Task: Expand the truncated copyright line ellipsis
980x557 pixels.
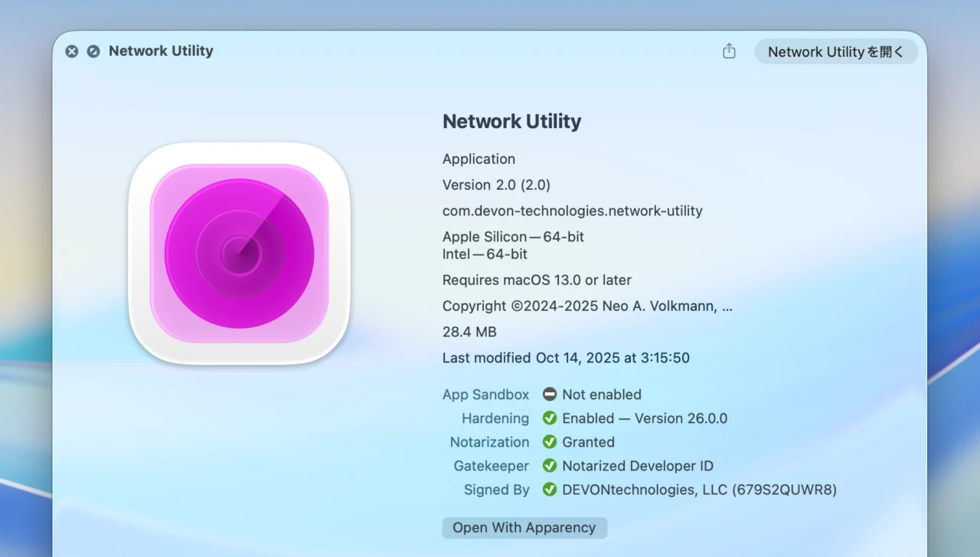Action: (728, 306)
